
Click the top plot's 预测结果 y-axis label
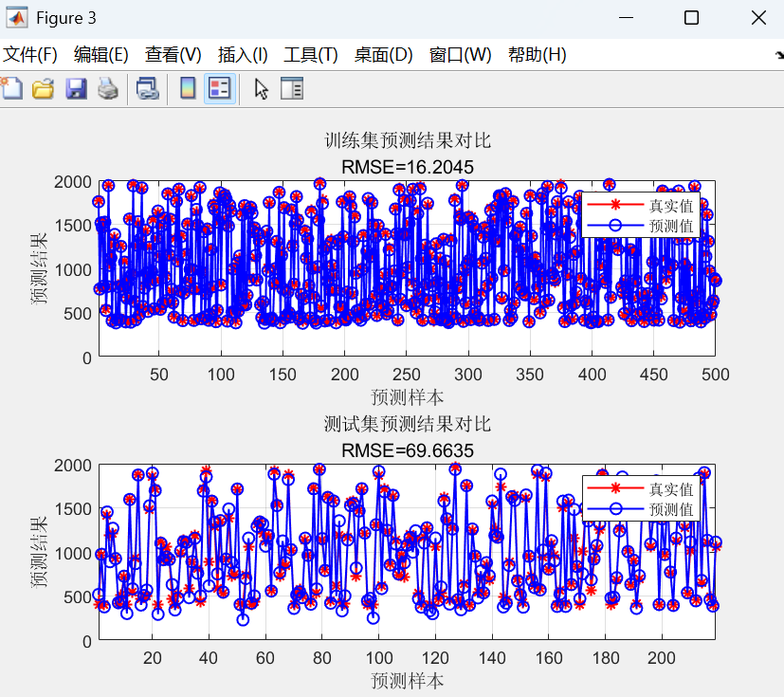pyautogui.click(x=39, y=268)
